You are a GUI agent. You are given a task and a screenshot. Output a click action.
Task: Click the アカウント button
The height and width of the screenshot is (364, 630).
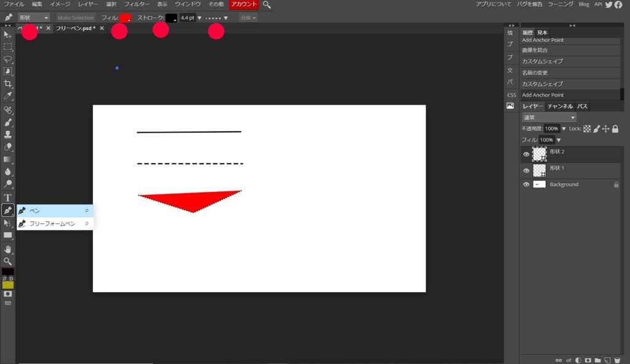click(x=244, y=4)
